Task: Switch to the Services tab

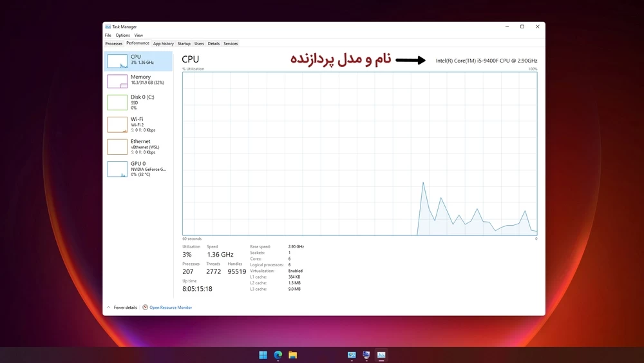Action: coord(231,44)
